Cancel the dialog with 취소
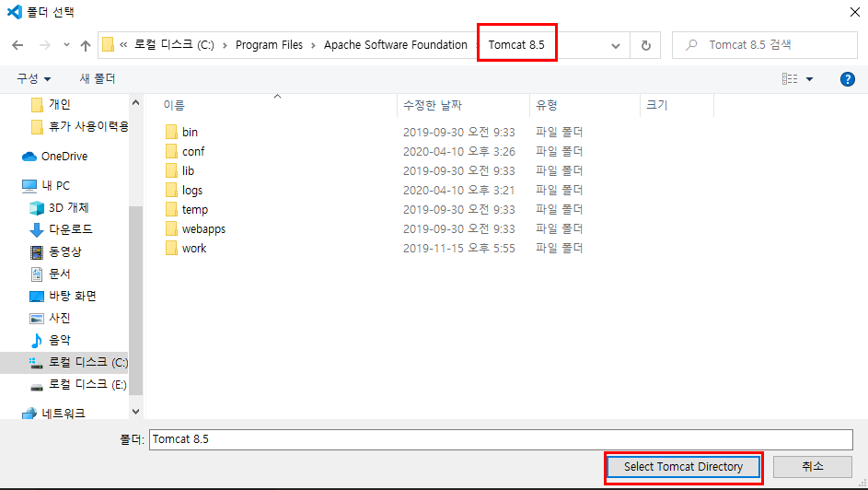868x490 pixels. [813, 467]
